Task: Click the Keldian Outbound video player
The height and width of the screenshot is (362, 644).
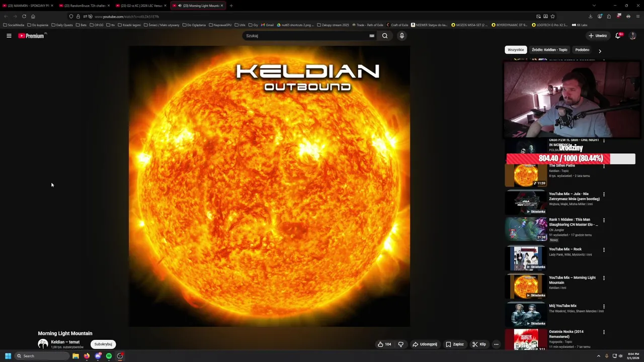Action: [x=269, y=186]
